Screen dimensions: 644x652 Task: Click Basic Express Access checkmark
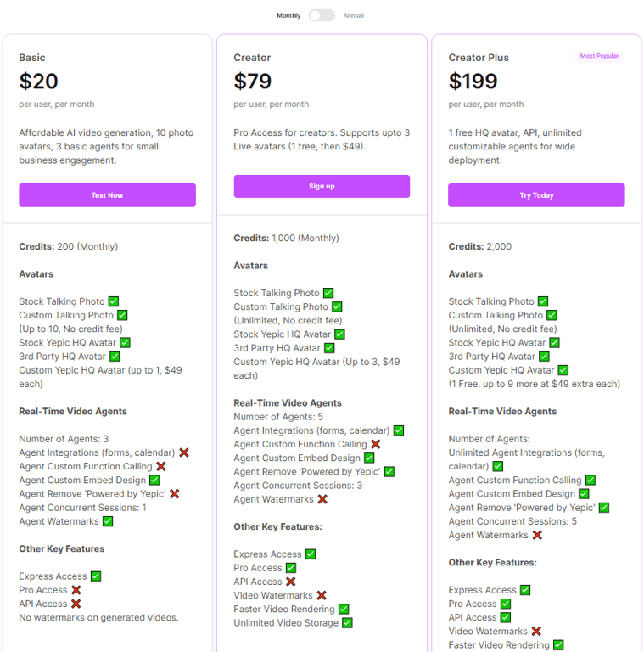tap(96, 576)
